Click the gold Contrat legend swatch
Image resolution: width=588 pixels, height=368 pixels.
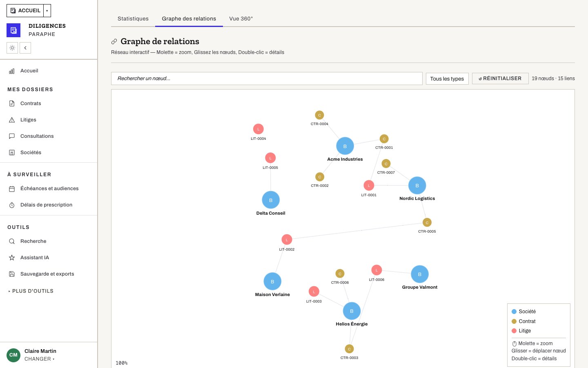(514, 321)
